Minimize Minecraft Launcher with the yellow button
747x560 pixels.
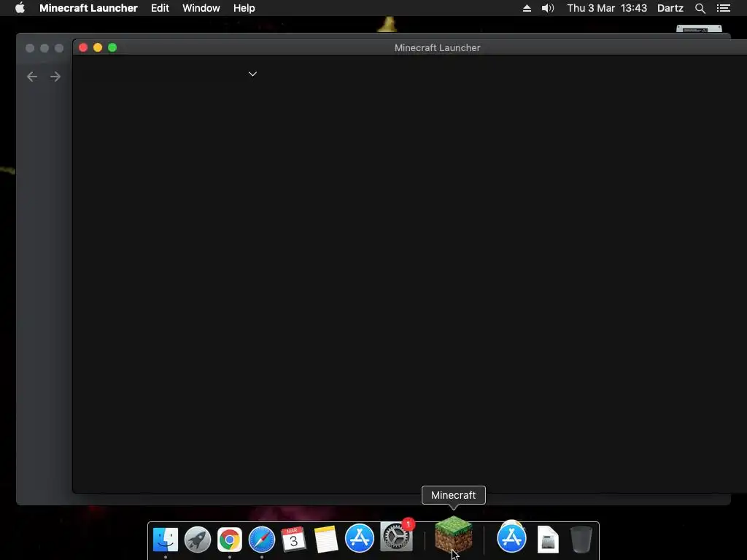[98, 47]
